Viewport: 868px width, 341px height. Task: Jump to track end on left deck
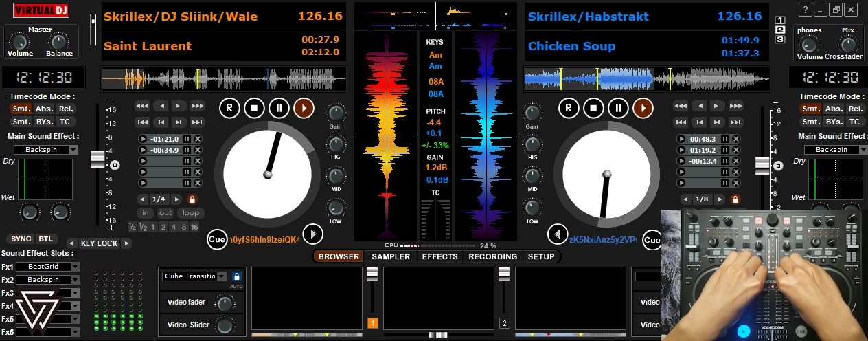pyautogui.click(x=197, y=122)
